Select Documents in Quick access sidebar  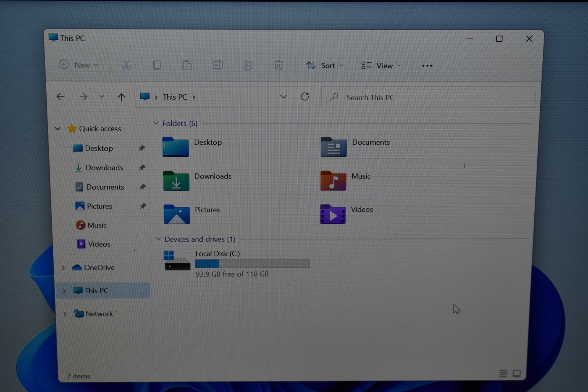coord(105,187)
